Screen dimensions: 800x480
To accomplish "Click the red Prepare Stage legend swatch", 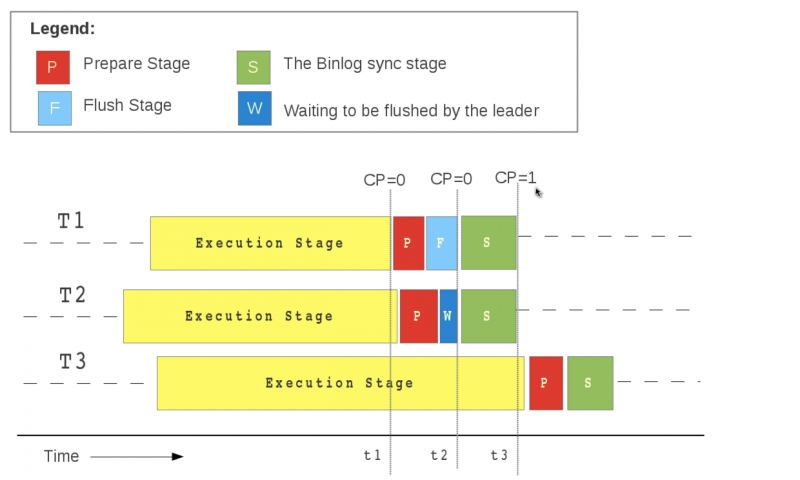I will point(52,67).
